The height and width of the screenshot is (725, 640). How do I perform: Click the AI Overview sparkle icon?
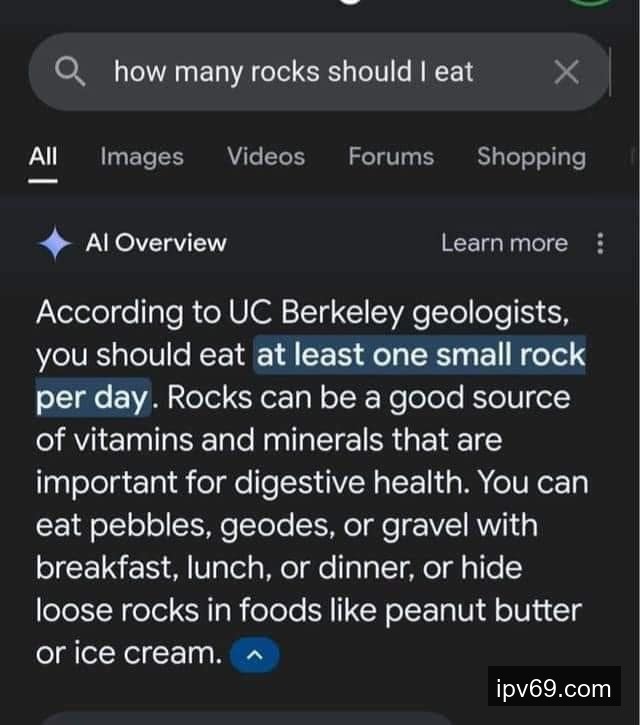click(x=54, y=243)
